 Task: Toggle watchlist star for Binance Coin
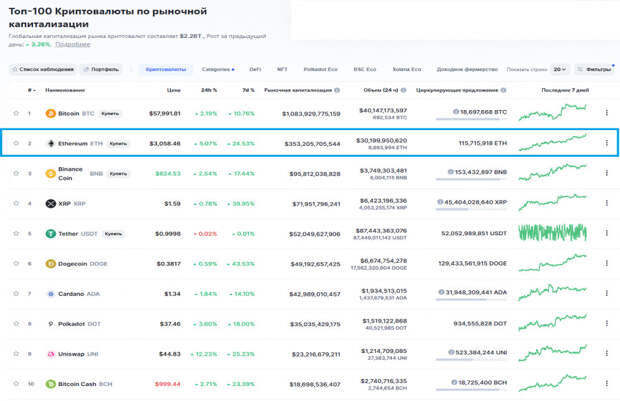click(16, 173)
